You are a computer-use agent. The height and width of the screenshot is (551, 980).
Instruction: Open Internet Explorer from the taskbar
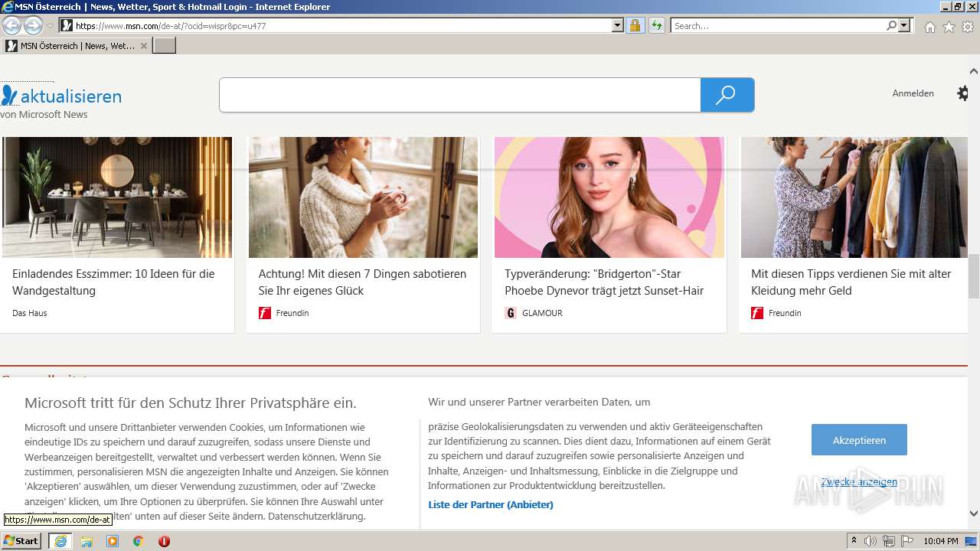click(x=60, y=541)
